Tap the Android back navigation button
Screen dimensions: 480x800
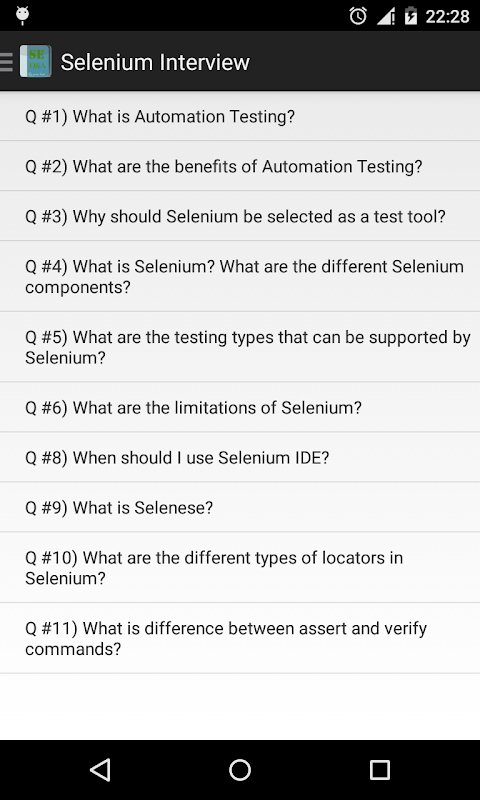point(100,769)
